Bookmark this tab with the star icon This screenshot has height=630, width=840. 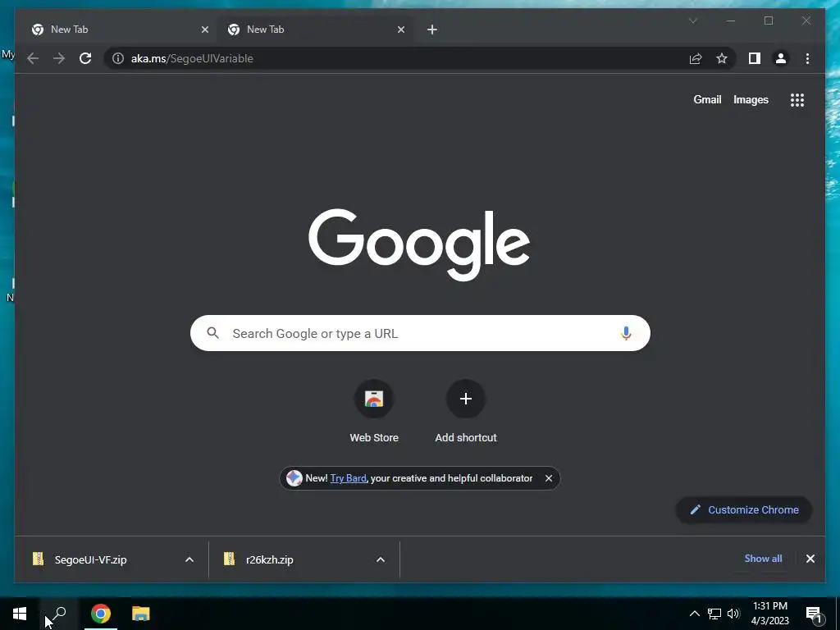pyautogui.click(x=722, y=58)
